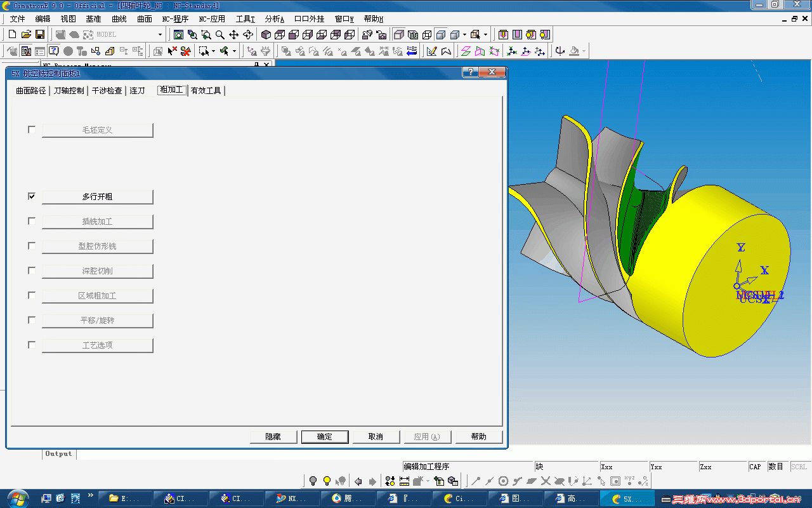Open the 文件 menu
Image resolution: width=812 pixels, height=508 pixels.
pos(17,19)
